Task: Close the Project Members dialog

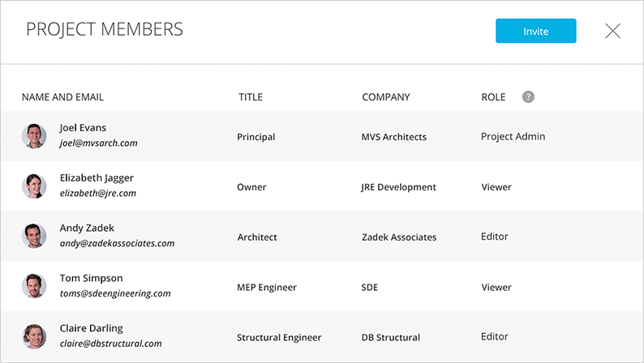Action: [612, 32]
